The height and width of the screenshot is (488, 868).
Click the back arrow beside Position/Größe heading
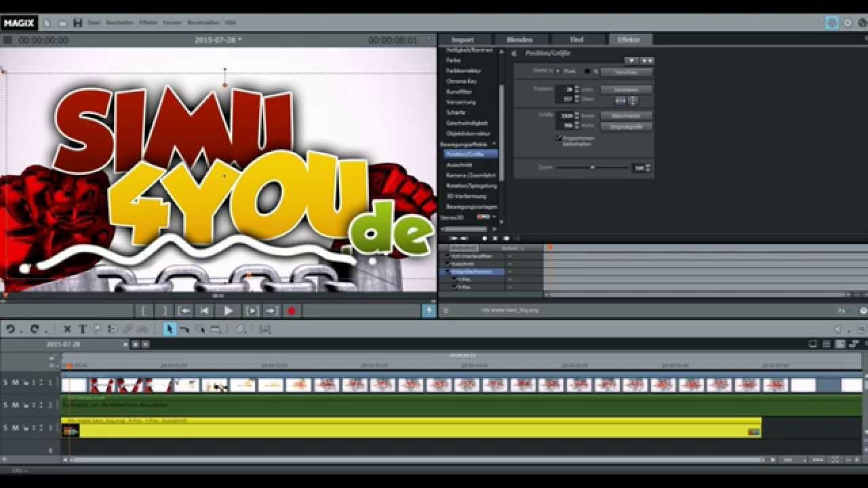coord(514,53)
